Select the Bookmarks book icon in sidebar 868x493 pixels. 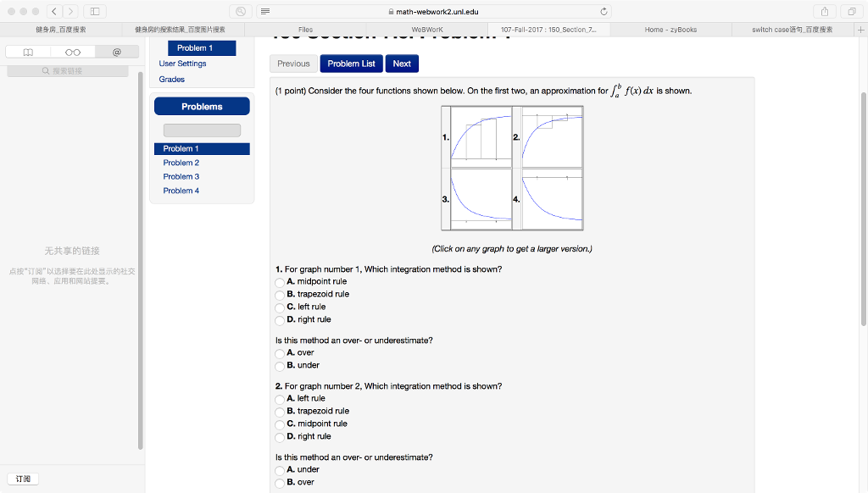(30, 52)
